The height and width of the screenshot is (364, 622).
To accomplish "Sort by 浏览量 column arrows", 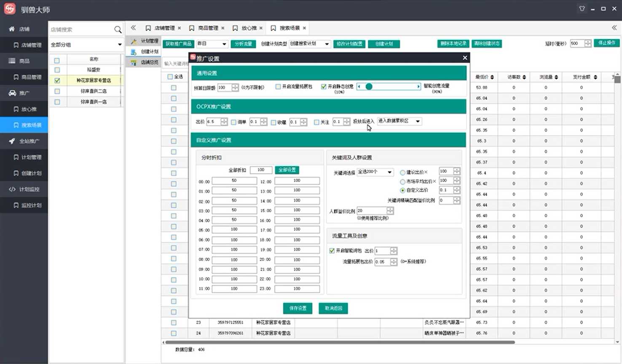I will point(556,77).
